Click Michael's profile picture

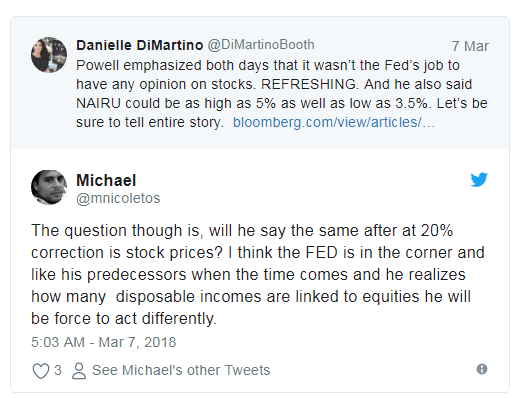click(x=49, y=187)
